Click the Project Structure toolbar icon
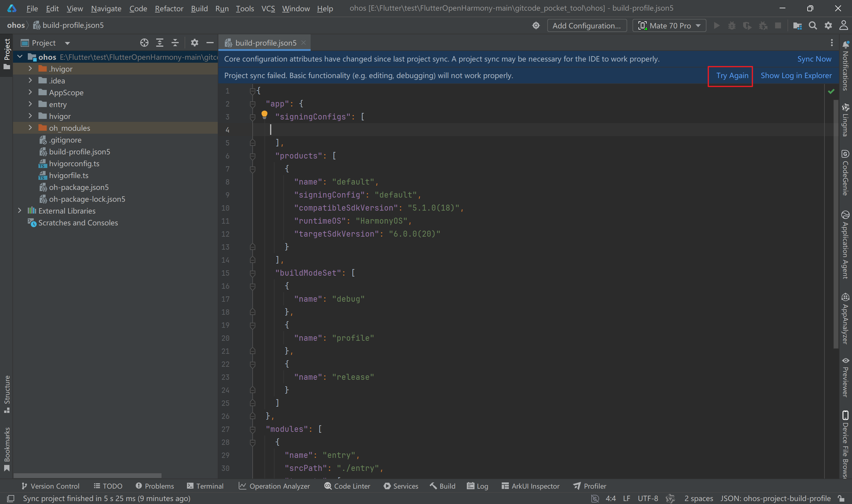 coord(797,25)
